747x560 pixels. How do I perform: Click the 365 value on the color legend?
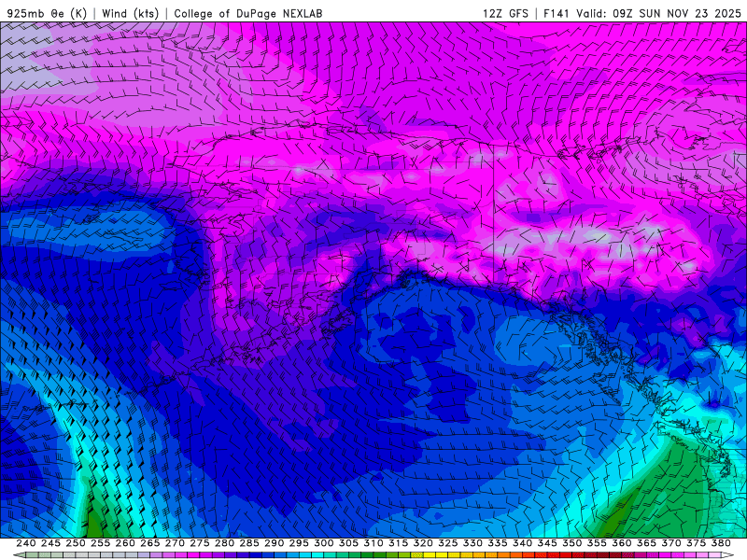coord(646,543)
